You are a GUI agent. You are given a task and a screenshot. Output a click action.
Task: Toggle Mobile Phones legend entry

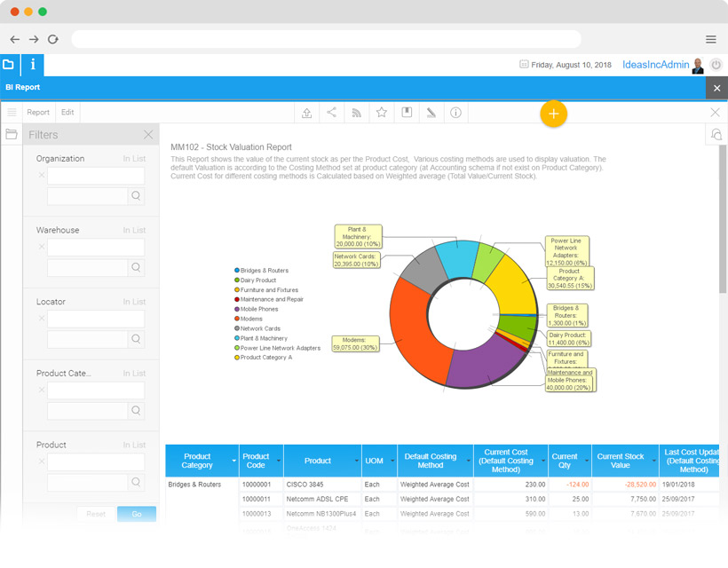tap(256, 309)
